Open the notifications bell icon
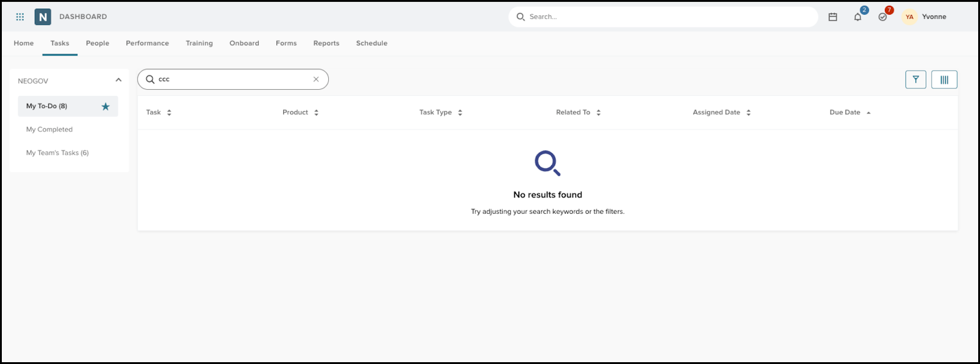Screen dimensions: 980x364 [x=858, y=17]
